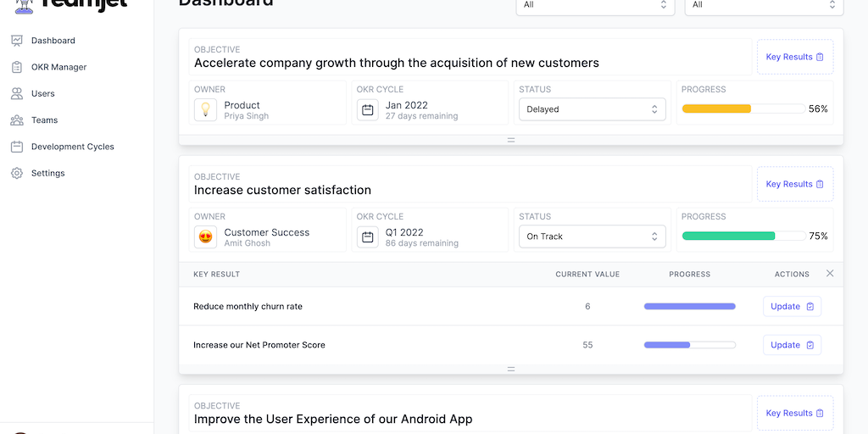Update the Reduce monthly churn rate result

792,306
